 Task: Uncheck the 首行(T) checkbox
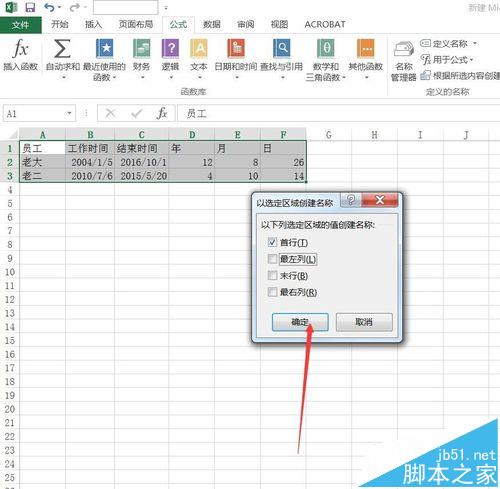272,242
